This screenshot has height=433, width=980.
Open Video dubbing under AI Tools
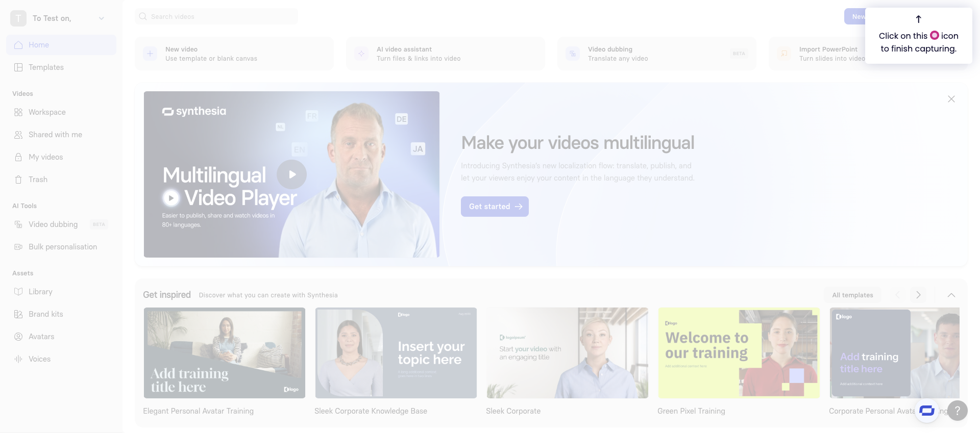61,224
